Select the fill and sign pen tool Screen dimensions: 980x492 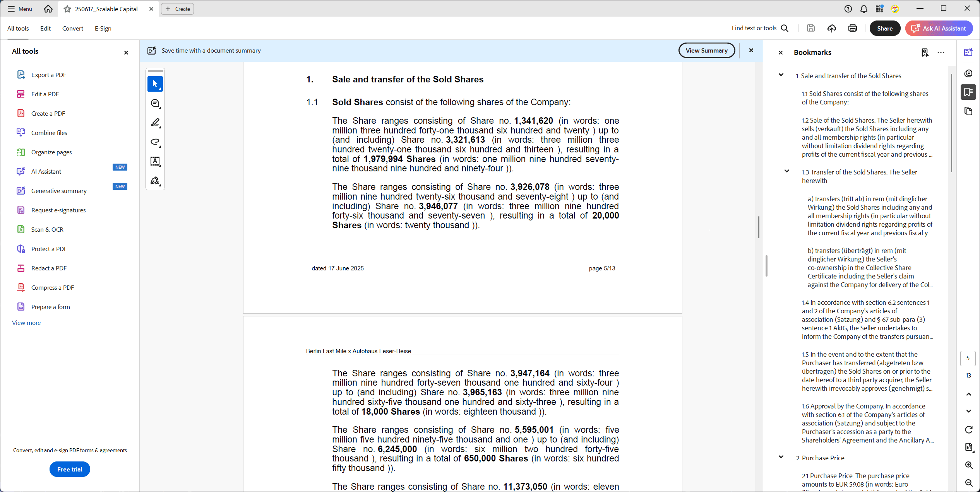155,181
